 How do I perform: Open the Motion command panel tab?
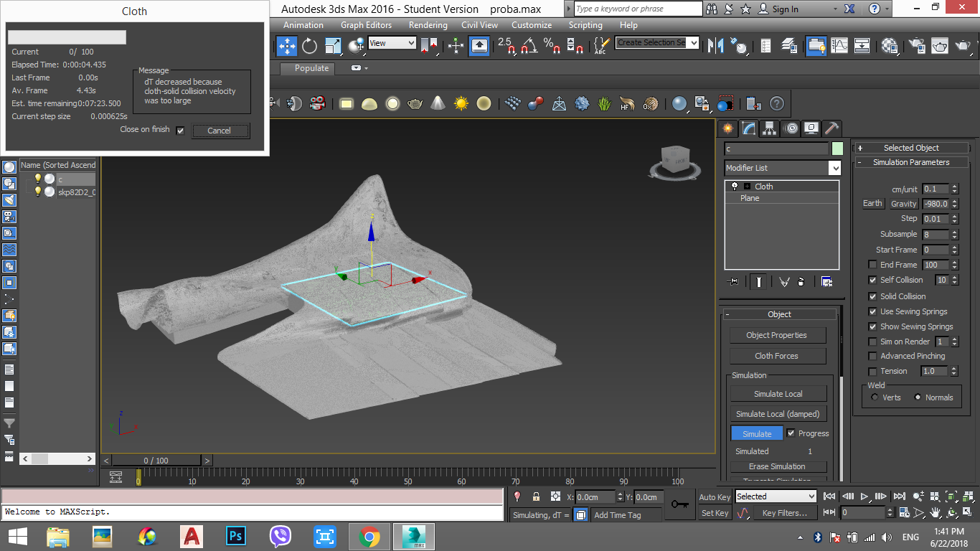click(x=791, y=128)
